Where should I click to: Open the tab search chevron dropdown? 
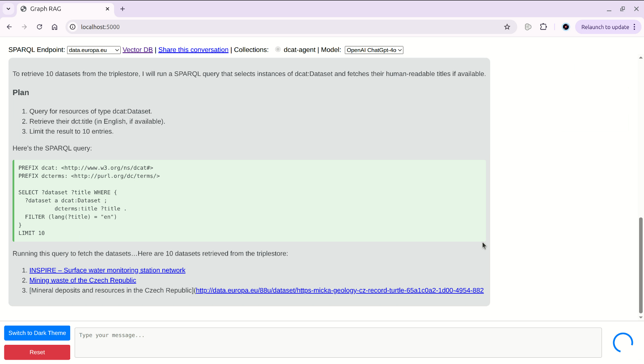tap(8, 9)
